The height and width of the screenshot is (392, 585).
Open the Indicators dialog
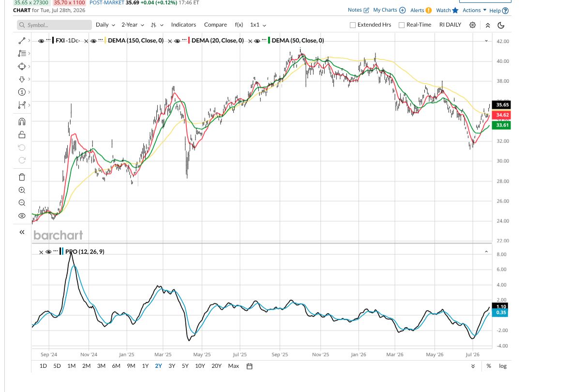coord(183,25)
